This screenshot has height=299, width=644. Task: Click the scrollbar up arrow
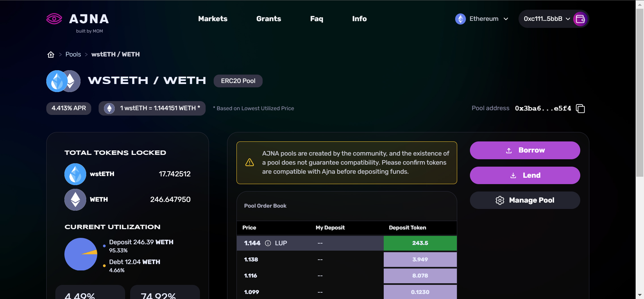point(640,4)
